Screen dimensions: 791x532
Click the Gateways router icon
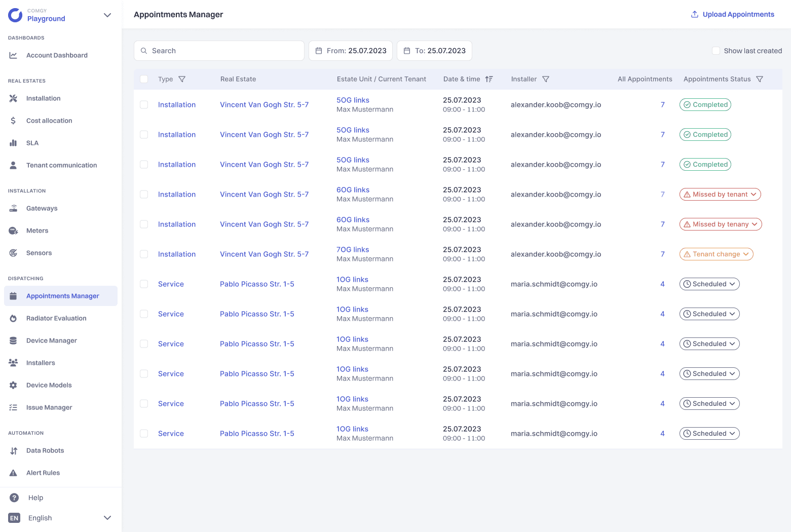tap(13, 208)
